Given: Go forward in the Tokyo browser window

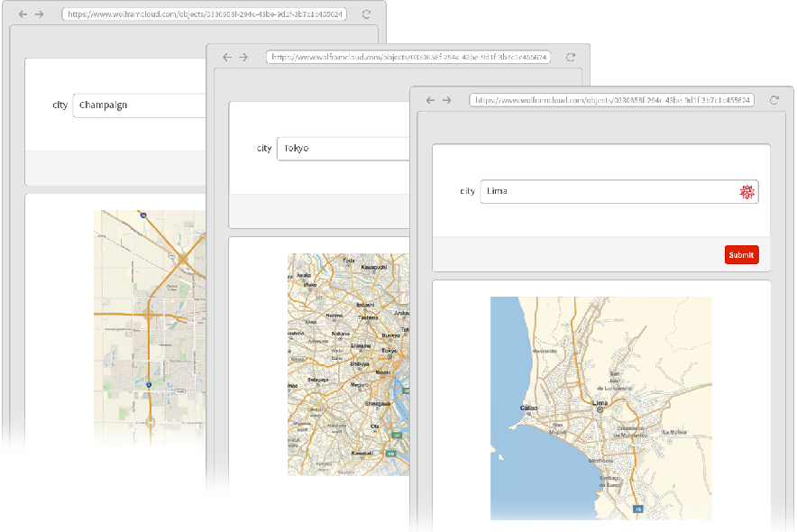Looking at the screenshot, I should click(243, 57).
